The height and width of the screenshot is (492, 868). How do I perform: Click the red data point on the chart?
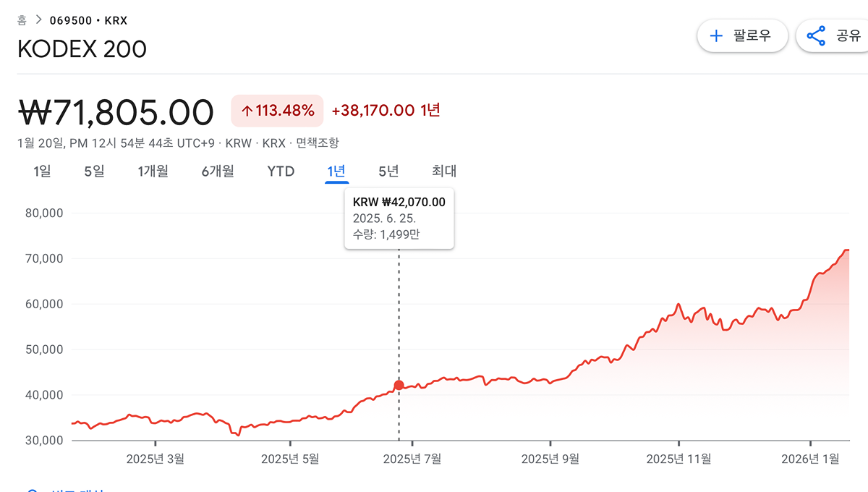[399, 386]
